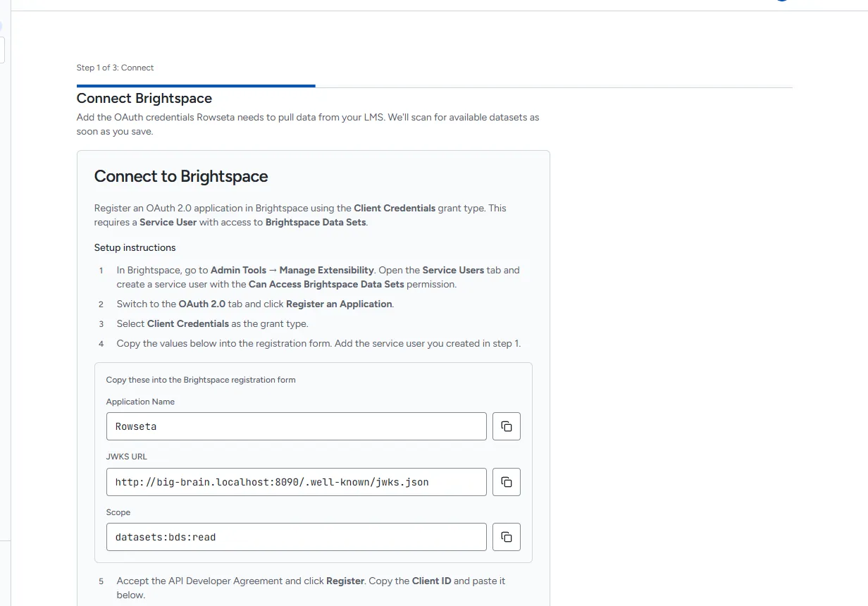Click 'Copy these into the Brightspace registration form' text
Screen dimensions: 868x606
pos(201,380)
